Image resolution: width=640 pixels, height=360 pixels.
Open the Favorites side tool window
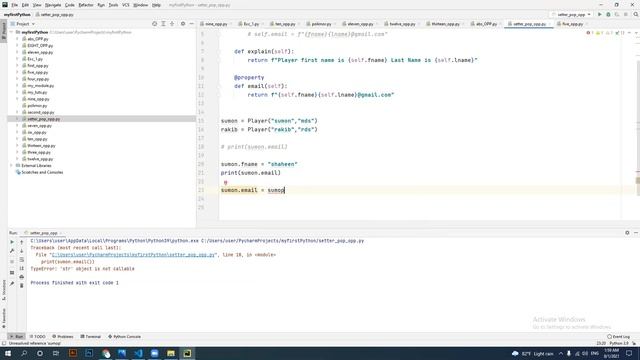click(4, 318)
